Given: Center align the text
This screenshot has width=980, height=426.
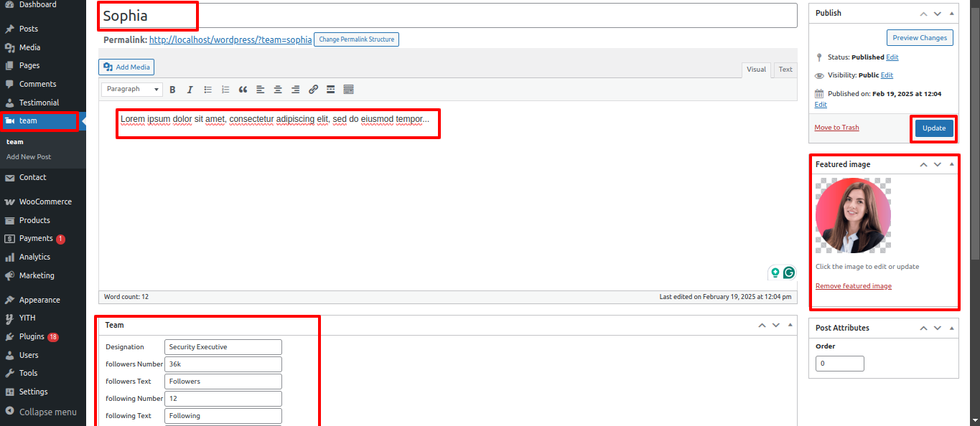Looking at the screenshot, I should point(278,90).
